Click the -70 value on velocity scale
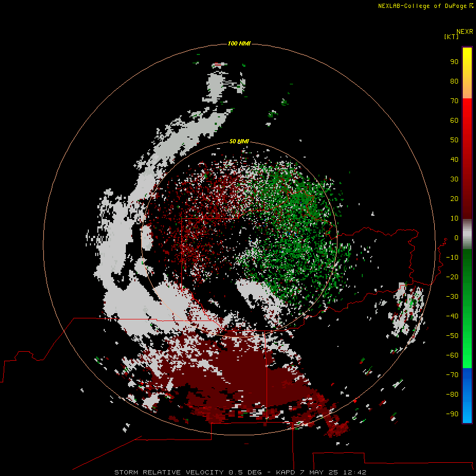Screen dimensions: 476x476 452,375
